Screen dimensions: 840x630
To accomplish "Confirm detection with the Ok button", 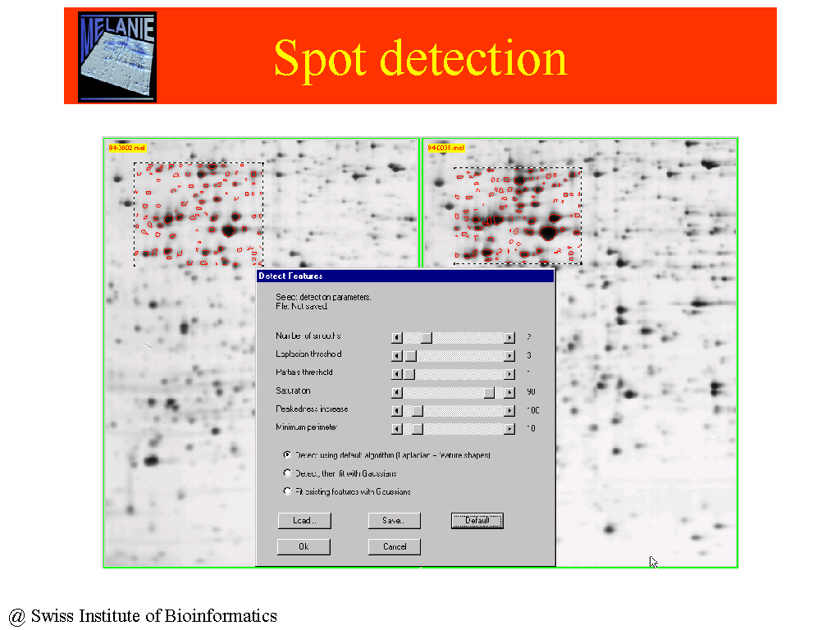I will coord(304,547).
